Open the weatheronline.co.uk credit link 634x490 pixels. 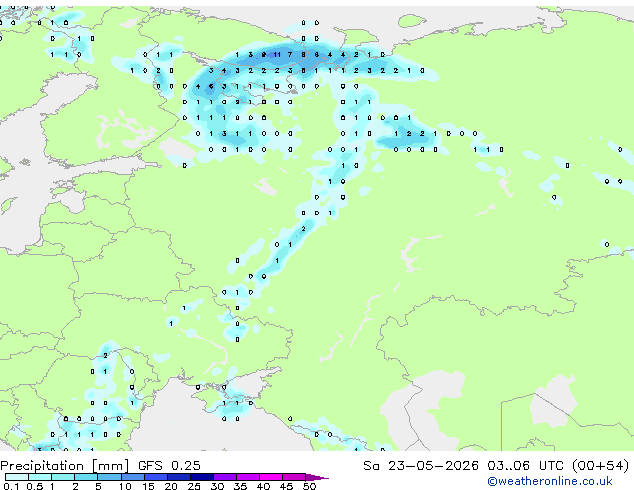click(x=550, y=481)
